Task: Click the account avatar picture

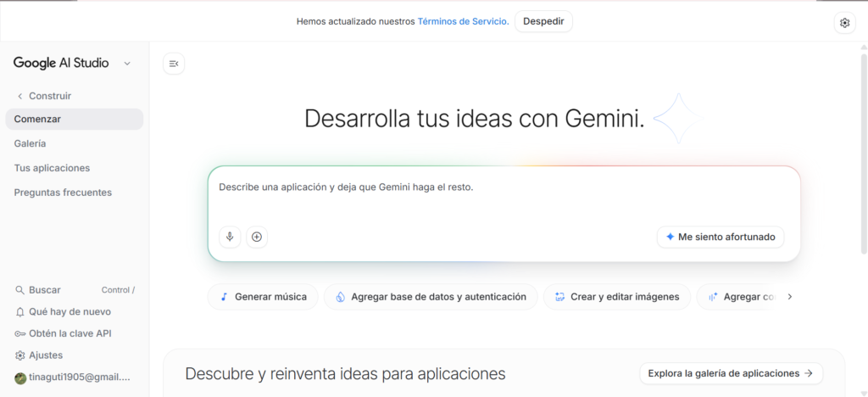Action: [x=20, y=377]
